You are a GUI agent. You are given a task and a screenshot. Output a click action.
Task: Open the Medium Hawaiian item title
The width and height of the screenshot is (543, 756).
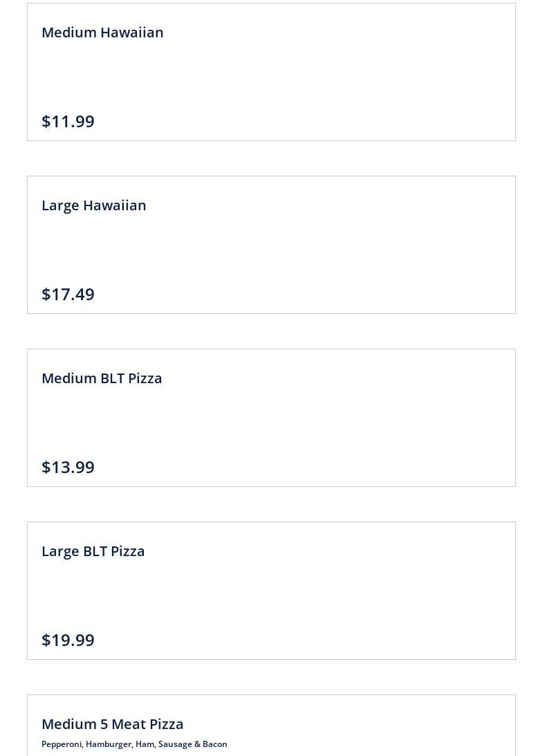pos(102,33)
